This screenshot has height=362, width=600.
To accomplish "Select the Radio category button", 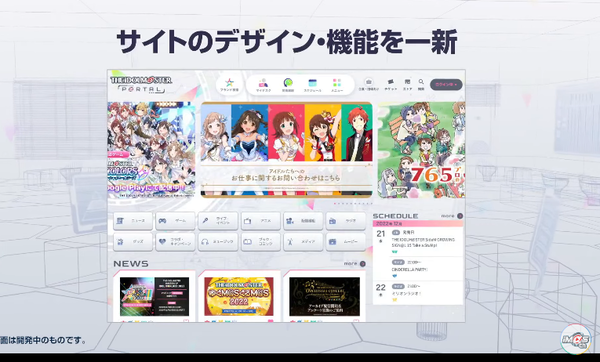I will 346,221.
